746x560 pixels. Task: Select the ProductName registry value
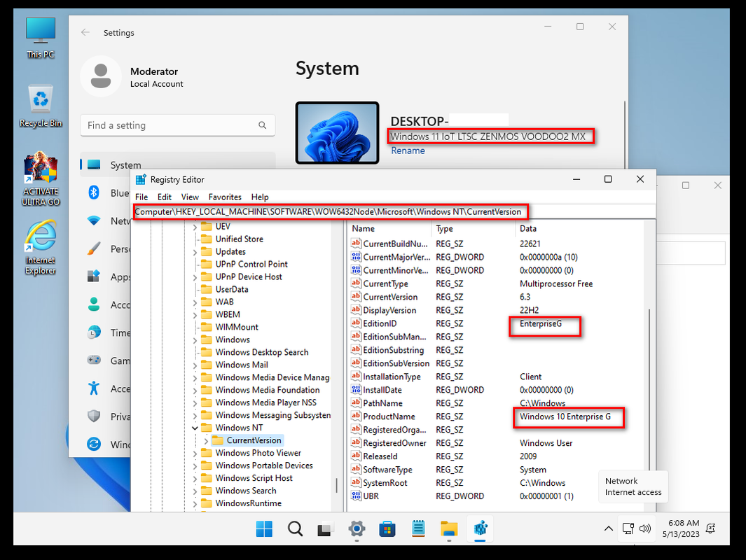pos(389,416)
